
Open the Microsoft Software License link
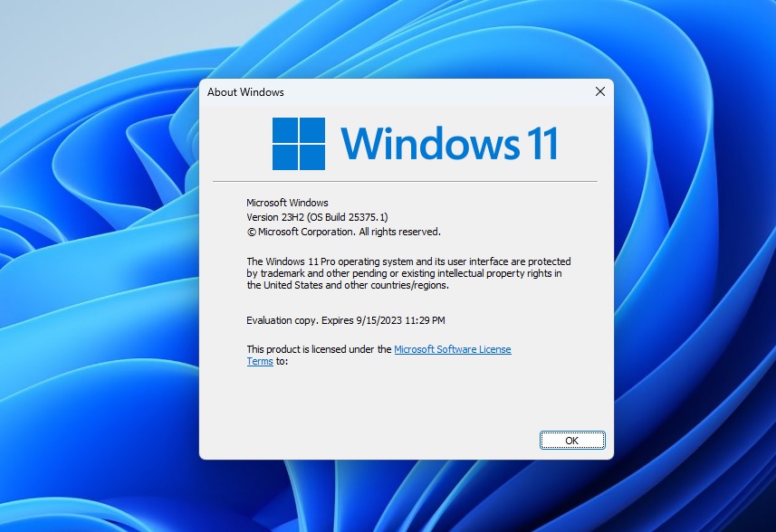452,349
